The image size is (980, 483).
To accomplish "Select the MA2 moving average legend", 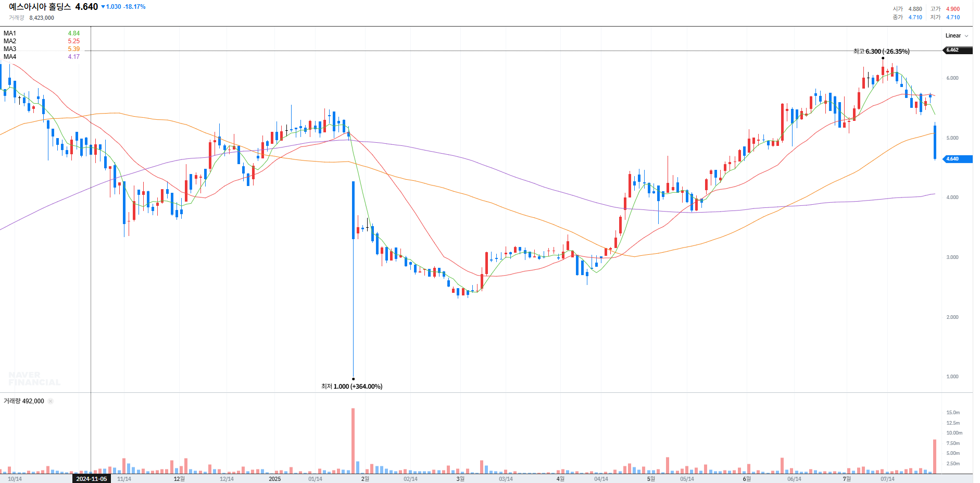I will click(x=10, y=41).
